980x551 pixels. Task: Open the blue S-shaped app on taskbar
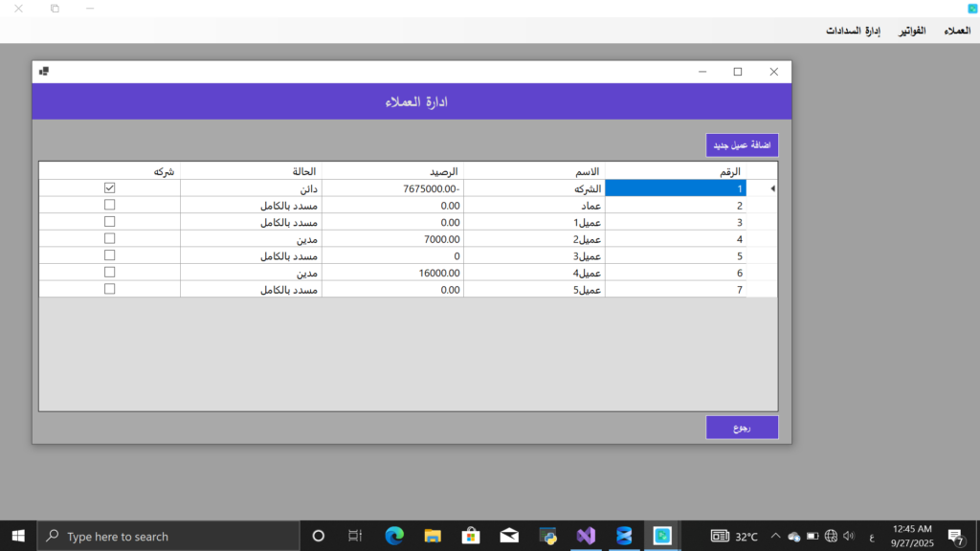[624, 536]
